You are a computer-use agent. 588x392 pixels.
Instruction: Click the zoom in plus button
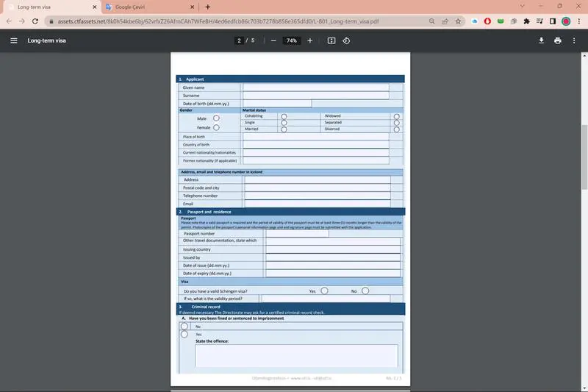coord(309,40)
